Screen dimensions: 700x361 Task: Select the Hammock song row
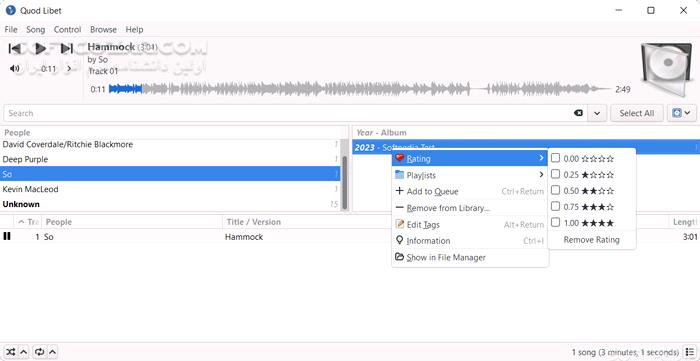point(350,237)
